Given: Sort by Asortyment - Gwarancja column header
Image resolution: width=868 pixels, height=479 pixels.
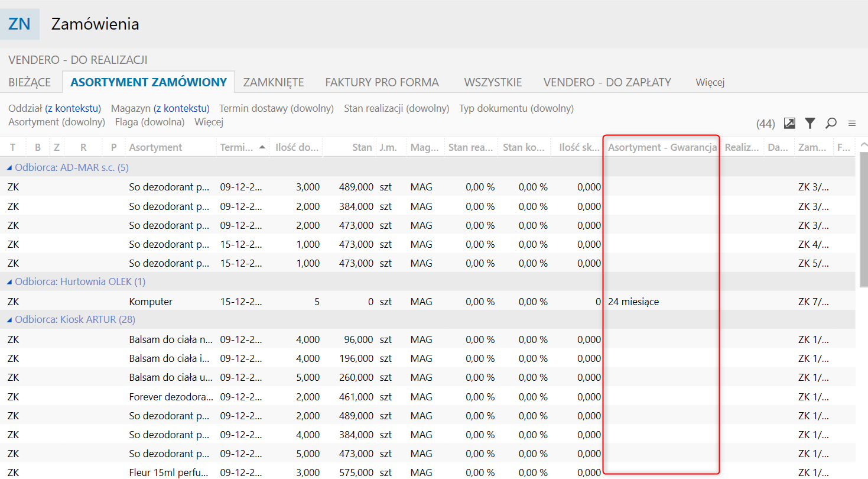Looking at the screenshot, I should [x=662, y=147].
